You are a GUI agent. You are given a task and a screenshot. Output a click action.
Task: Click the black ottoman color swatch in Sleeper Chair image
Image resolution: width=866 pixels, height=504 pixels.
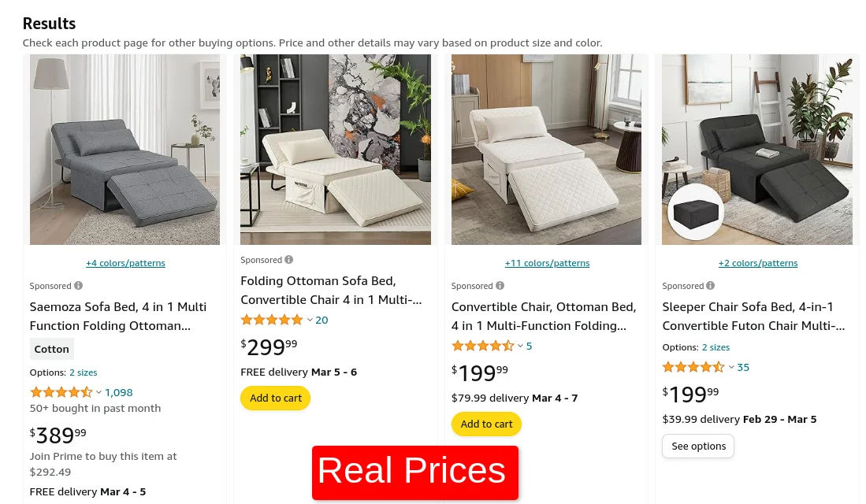(x=695, y=211)
